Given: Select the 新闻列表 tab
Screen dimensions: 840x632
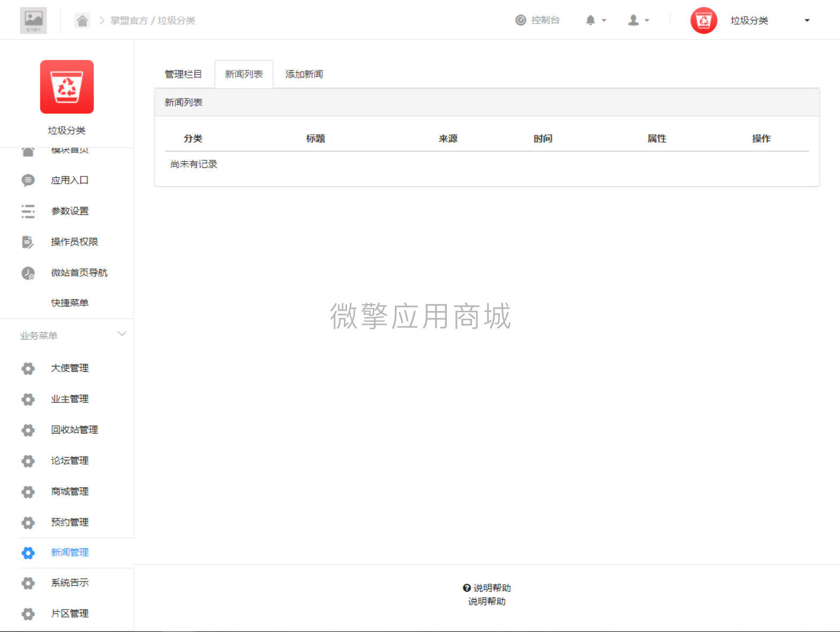Looking at the screenshot, I should pyautogui.click(x=244, y=74).
